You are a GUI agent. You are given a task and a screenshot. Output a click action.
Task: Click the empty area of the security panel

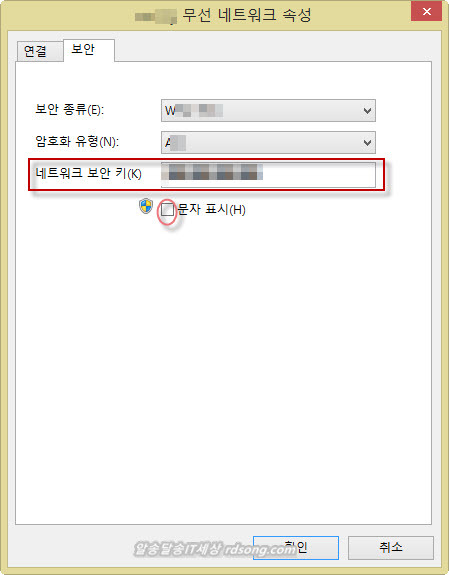223,367
